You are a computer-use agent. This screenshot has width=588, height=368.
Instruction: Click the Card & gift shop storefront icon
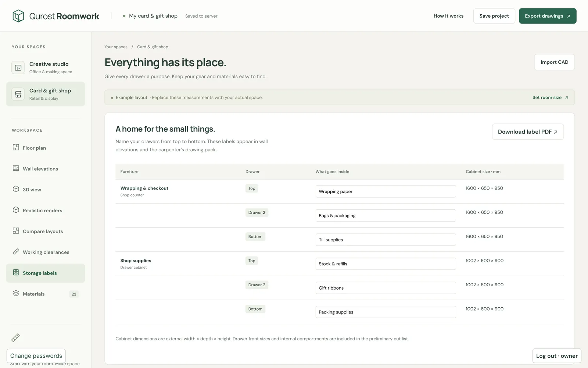point(18,94)
